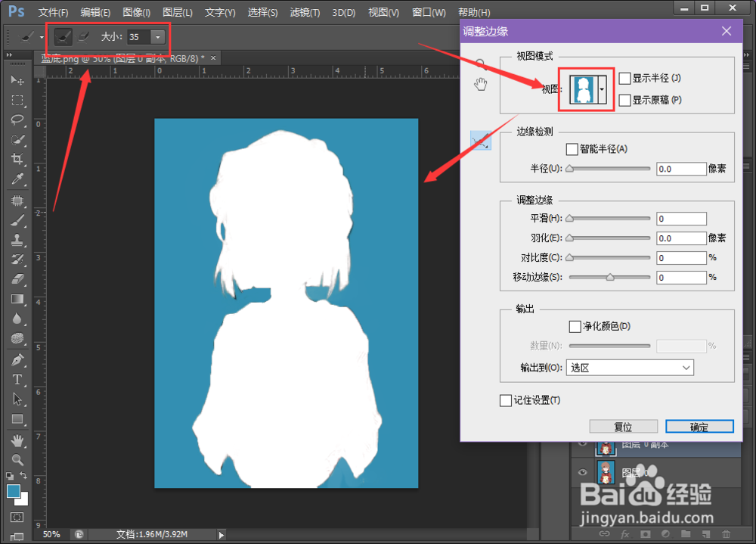
Task: Check 记住设置(T) option
Action: point(505,400)
